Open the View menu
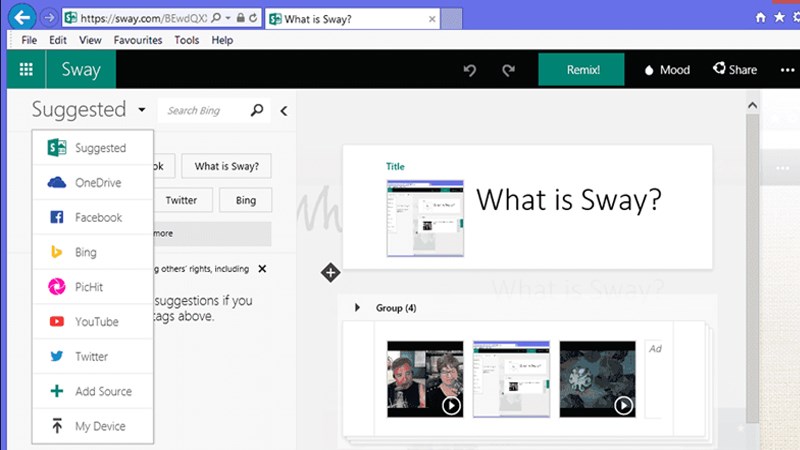The image size is (800, 450). 90,40
